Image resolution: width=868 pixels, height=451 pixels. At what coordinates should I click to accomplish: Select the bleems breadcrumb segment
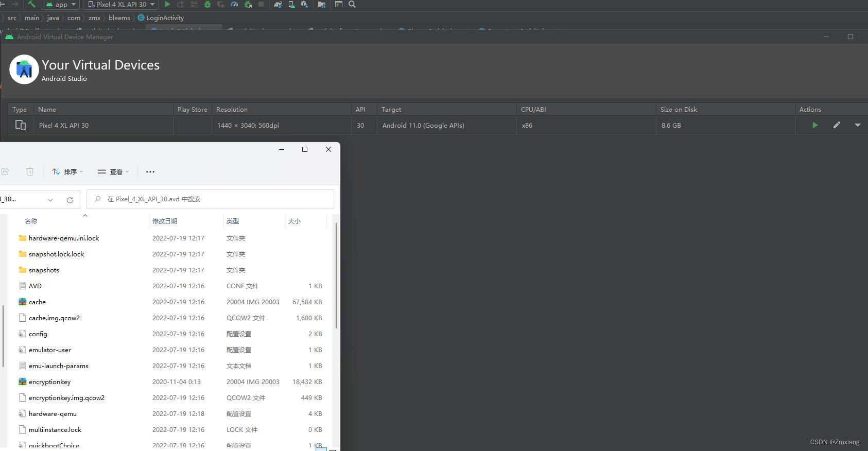(119, 18)
